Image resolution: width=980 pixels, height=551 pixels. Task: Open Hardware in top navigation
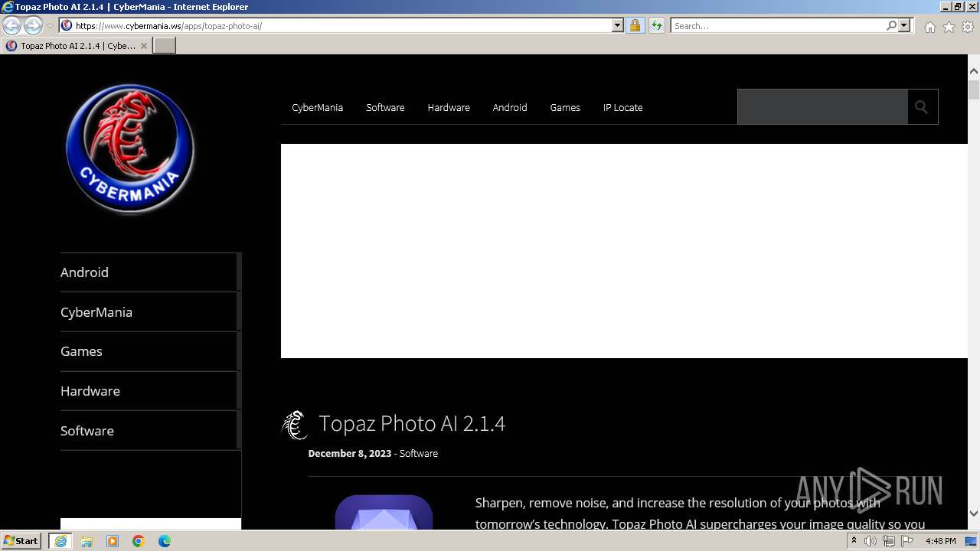449,107
